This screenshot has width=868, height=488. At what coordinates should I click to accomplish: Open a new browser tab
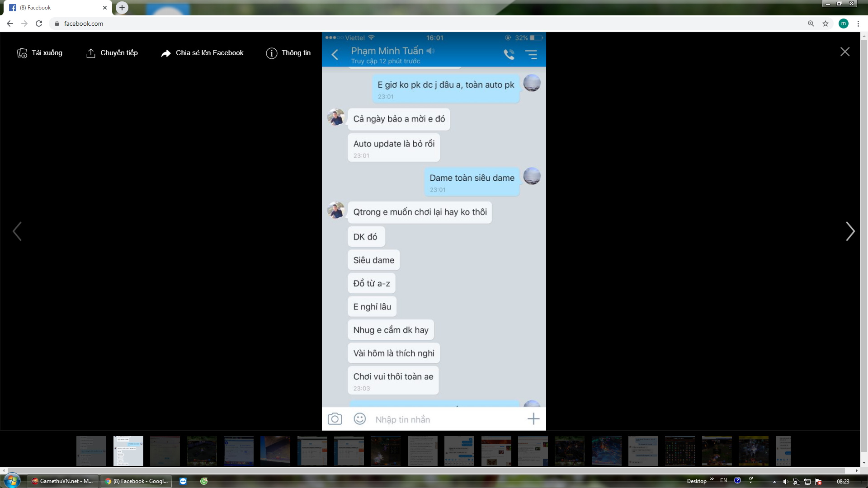122,8
